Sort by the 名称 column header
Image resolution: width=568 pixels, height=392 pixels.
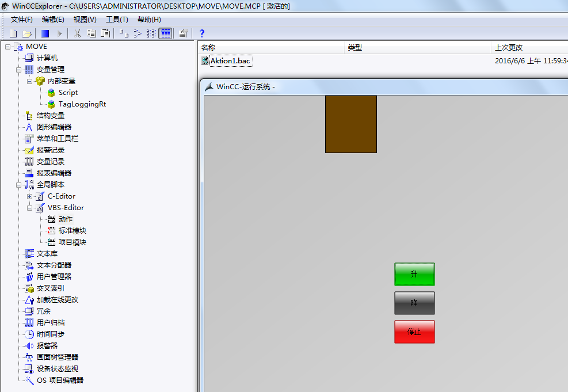coord(271,47)
